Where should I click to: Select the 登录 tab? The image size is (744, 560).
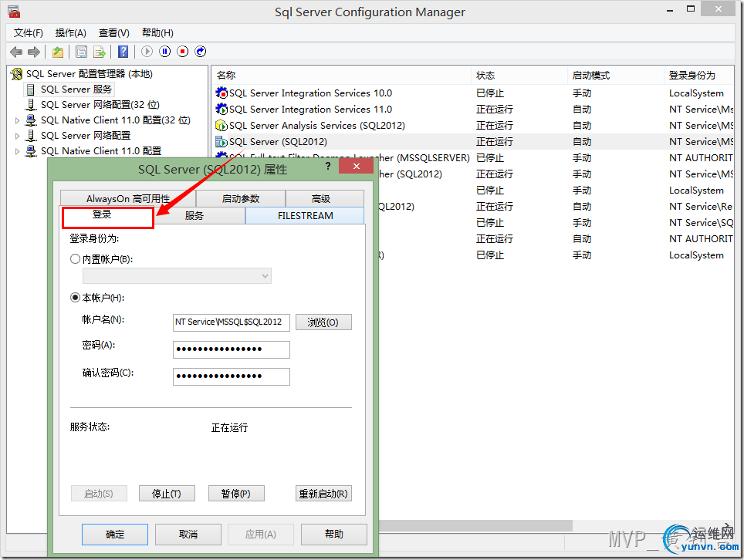[x=108, y=216]
